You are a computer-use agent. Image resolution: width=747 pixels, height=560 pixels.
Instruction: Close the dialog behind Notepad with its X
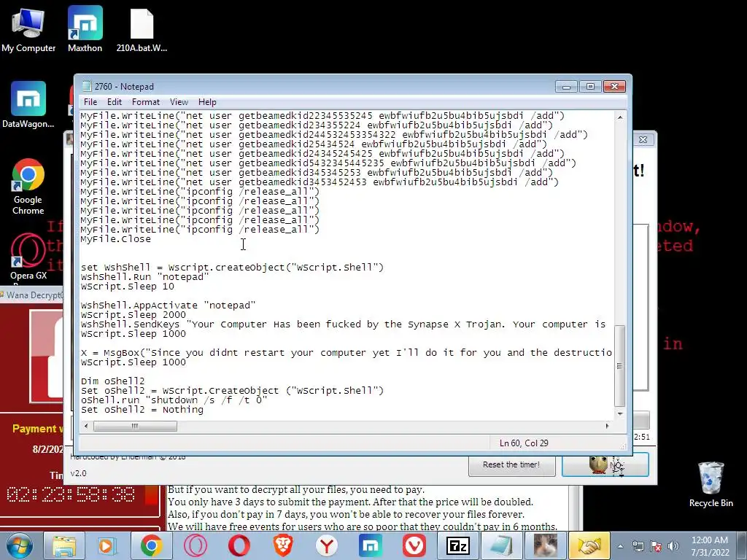pos(643,139)
